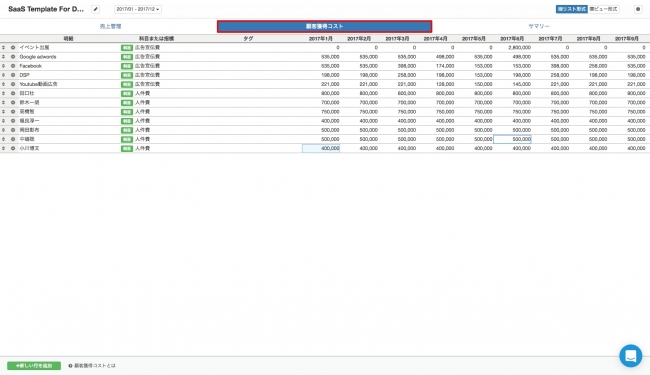Click the Facebook row name

[31, 66]
